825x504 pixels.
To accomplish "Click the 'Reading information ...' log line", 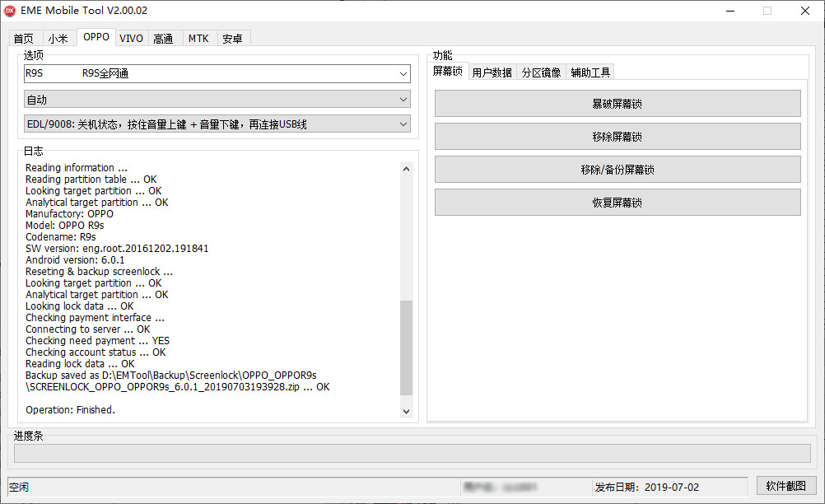I will point(77,168).
